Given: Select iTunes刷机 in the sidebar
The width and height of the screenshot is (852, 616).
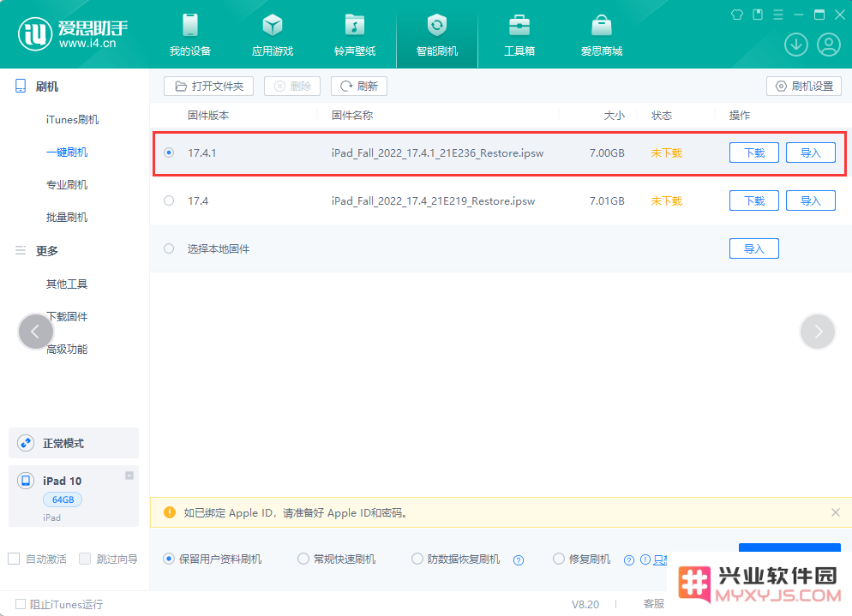Looking at the screenshot, I should (72, 119).
